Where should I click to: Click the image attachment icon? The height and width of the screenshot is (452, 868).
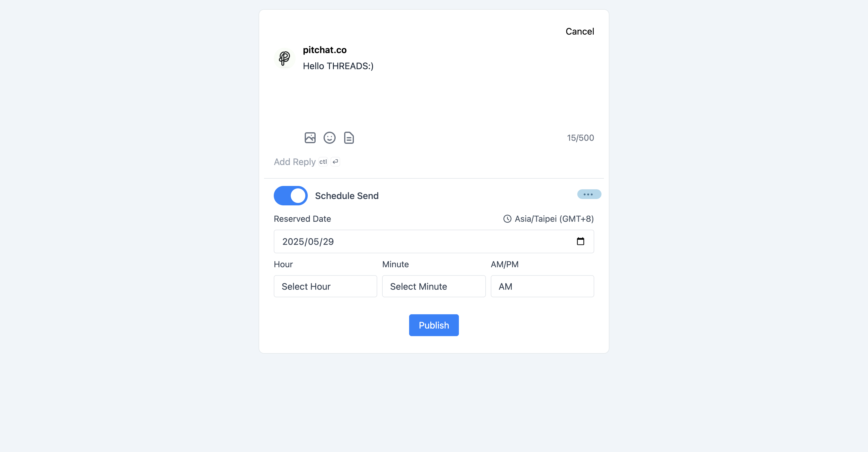coord(310,138)
